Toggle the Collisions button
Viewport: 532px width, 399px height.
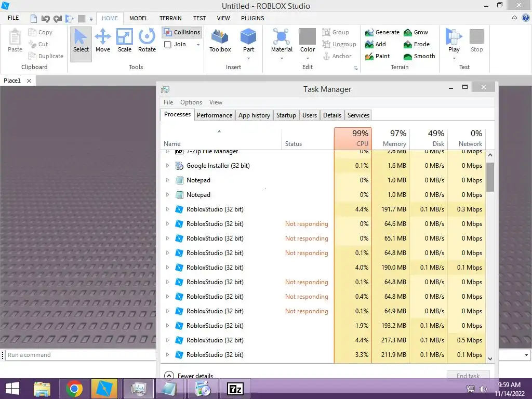182,32
